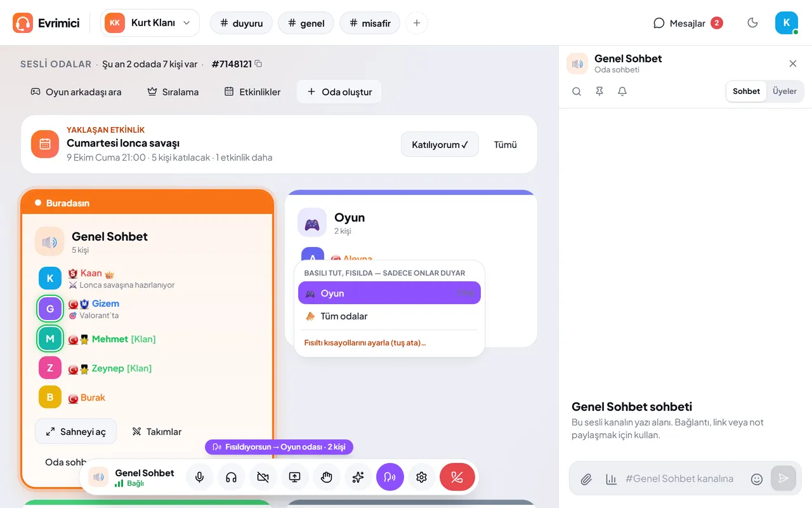Open the Kurt Klanı server dropdown
The height and width of the screenshot is (508, 812).
pyautogui.click(x=150, y=23)
